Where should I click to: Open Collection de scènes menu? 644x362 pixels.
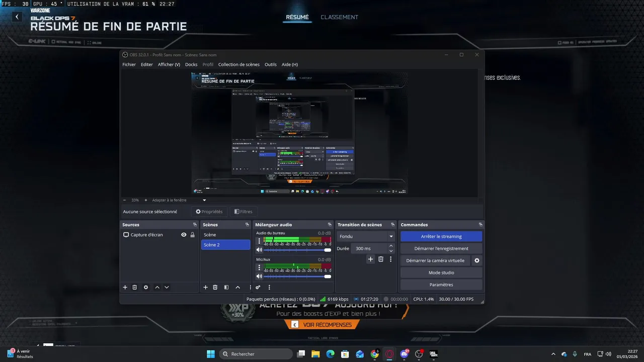(239, 64)
